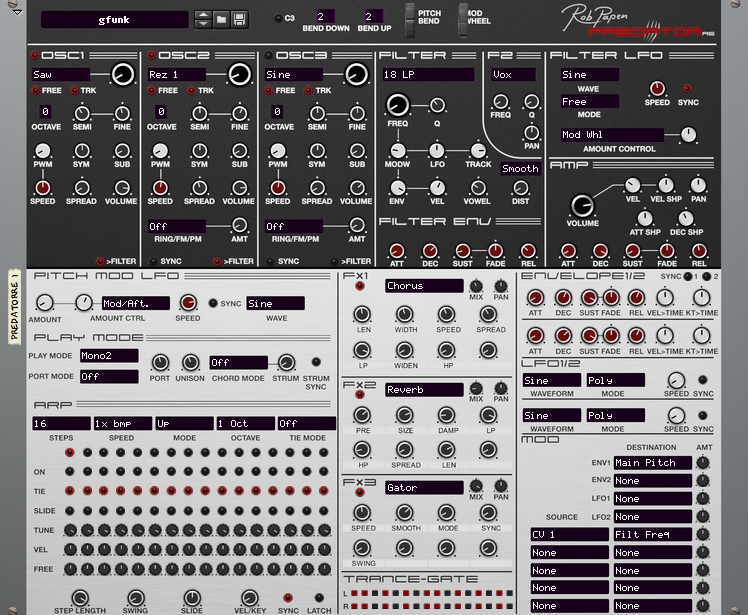Click AMP VEL SHP knob

[x=666, y=185]
